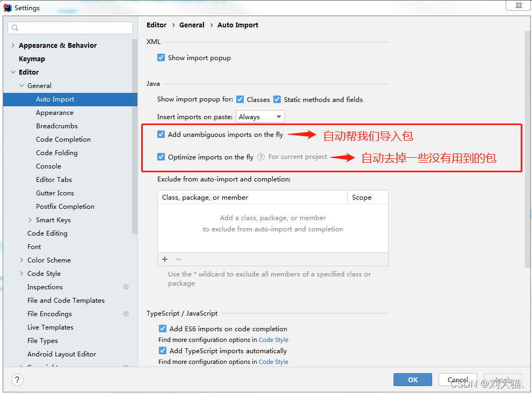Click the plus icon to add exclusion

tap(165, 259)
